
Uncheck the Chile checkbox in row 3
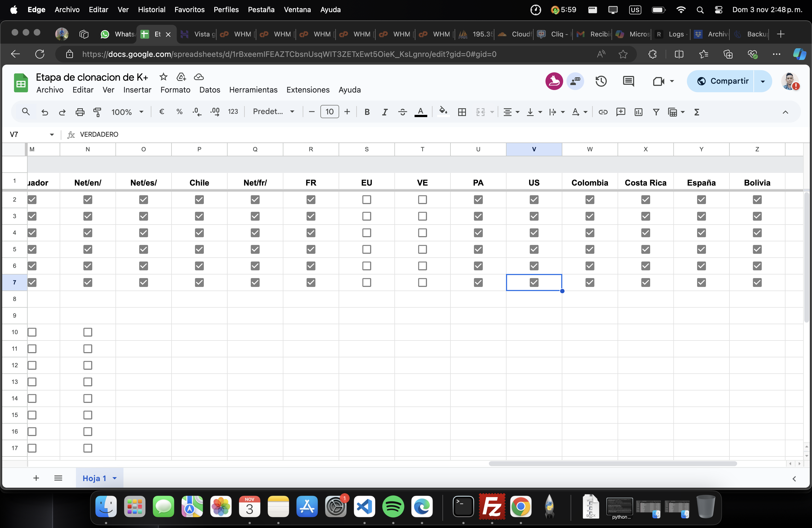[199, 216]
